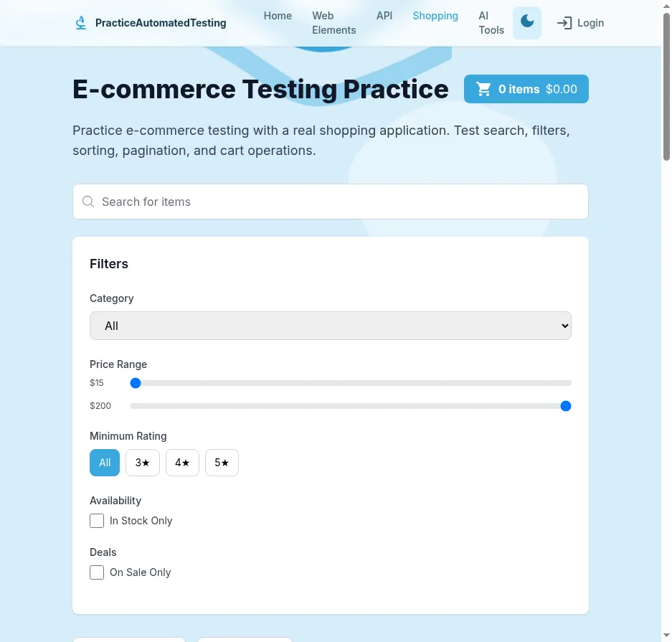The width and height of the screenshot is (672, 642).
Task: Choose the 5★ rating filter
Action: coord(222,463)
